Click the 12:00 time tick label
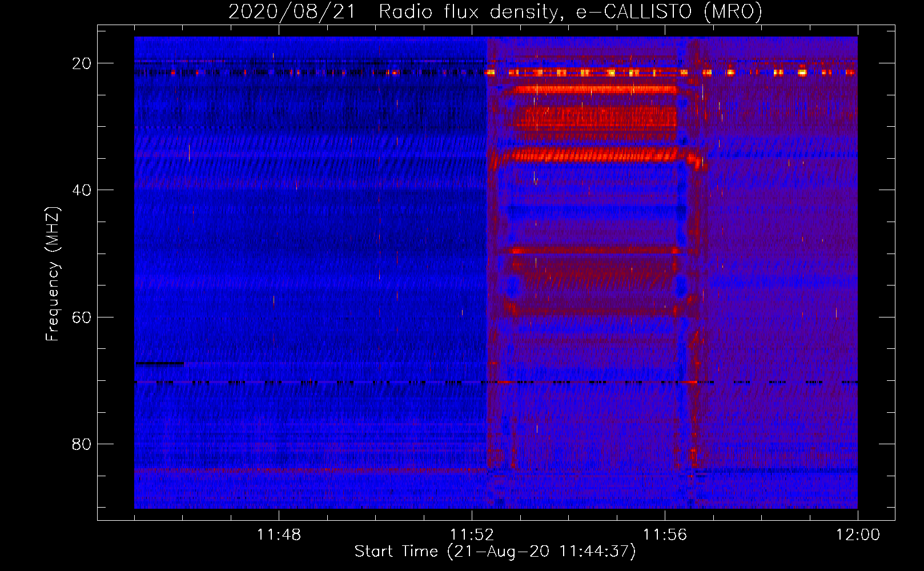Viewport: 924px width, 571px height. pos(858,535)
